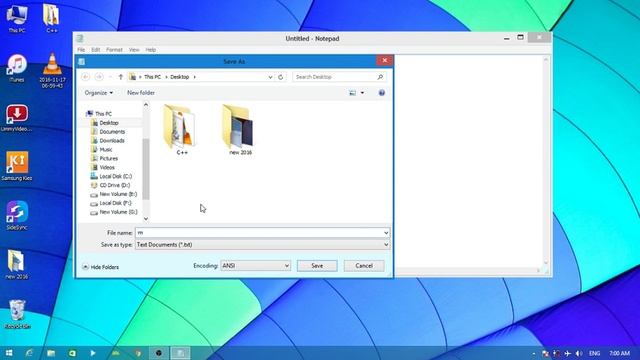The image size is (640, 360).
Task: Click 'Desktop' in the address path
Action: [180, 77]
